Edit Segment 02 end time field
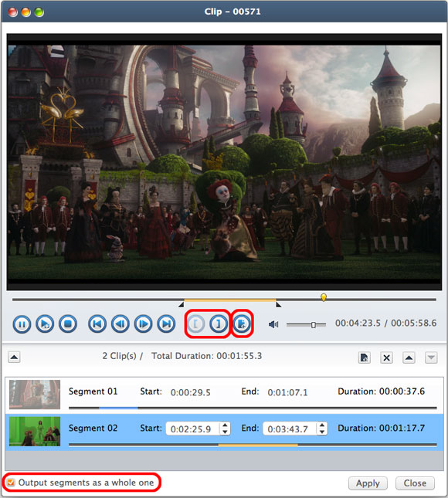Image resolution: width=448 pixels, height=498 pixels. 290,429
